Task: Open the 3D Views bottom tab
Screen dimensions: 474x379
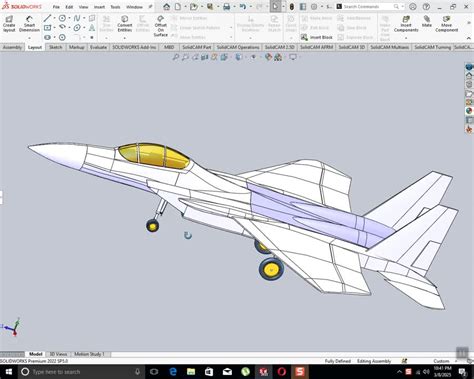Action: [x=58, y=354]
